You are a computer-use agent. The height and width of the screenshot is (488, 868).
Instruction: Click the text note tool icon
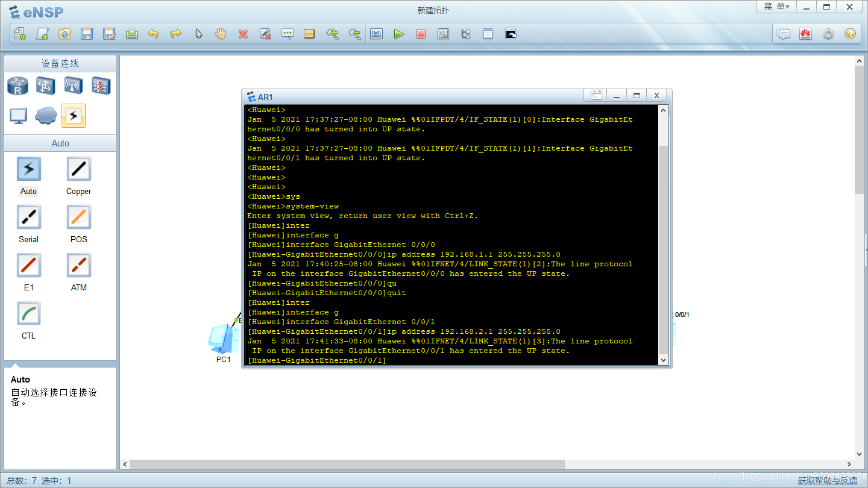pos(288,34)
